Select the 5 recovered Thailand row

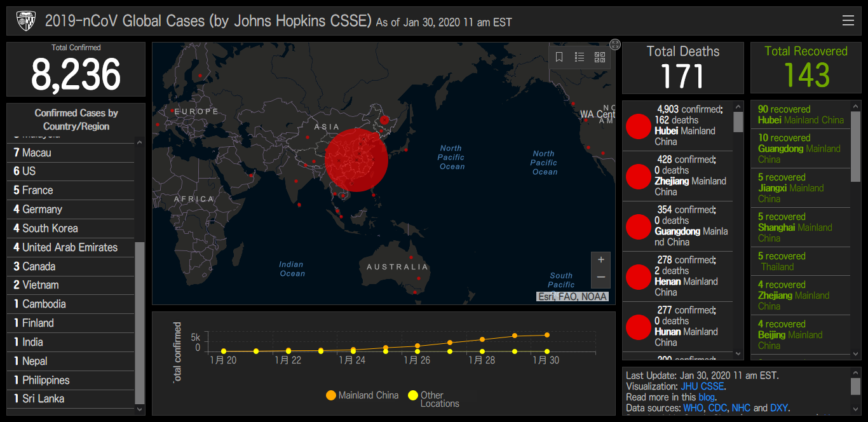tap(801, 262)
